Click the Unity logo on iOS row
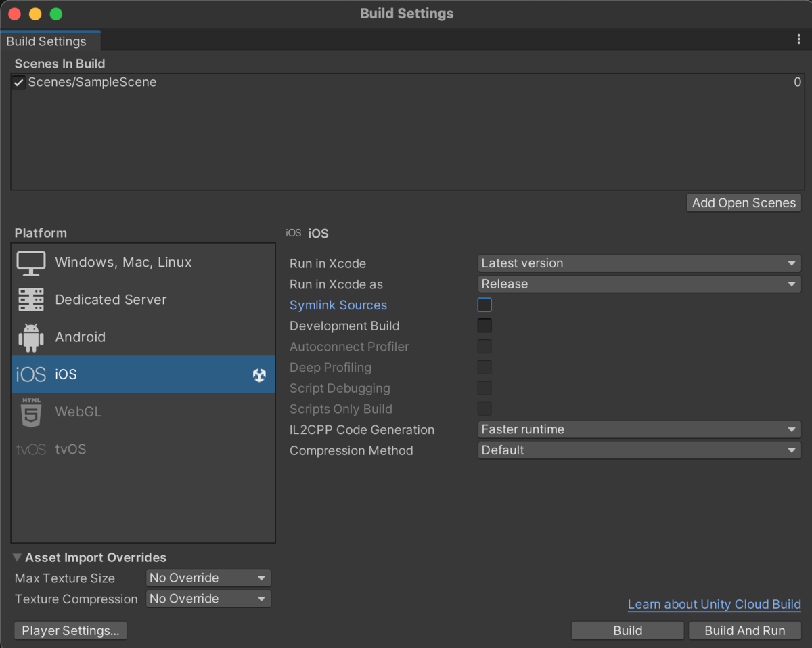812x648 pixels. point(259,375)
